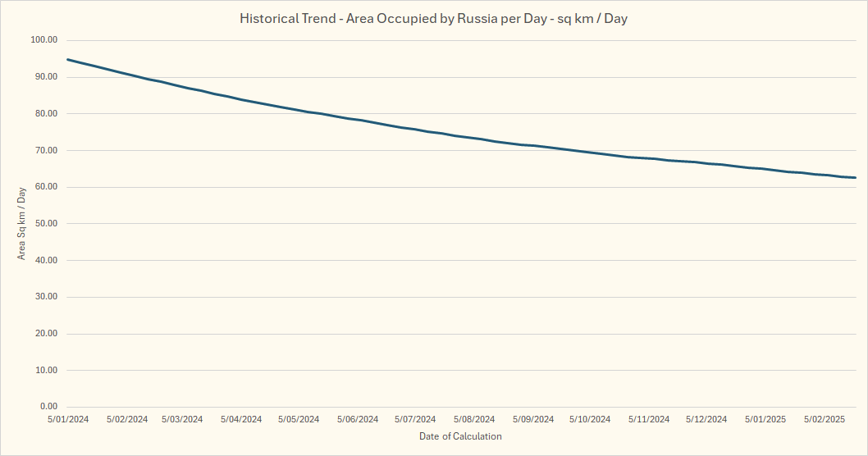Click the 10.00 y-axis label
The height and width of the screenshot is (456, 868).
click(x=43, y=371)
